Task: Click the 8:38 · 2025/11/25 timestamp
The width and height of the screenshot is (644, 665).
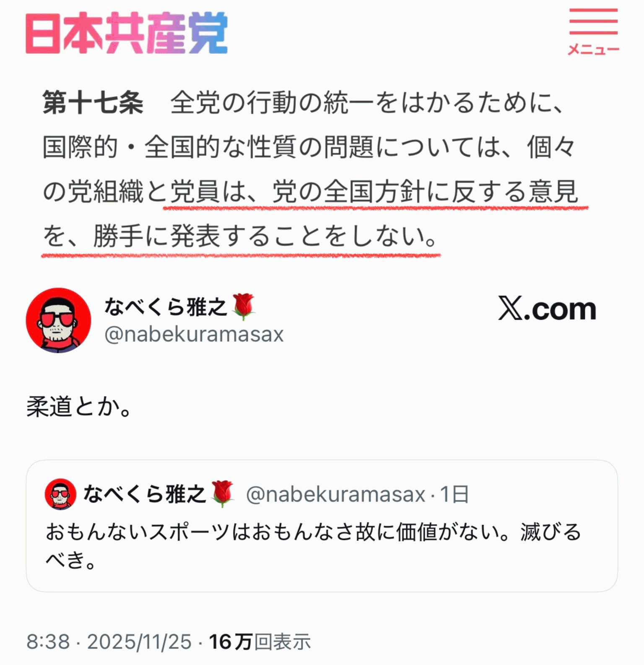Action: tap(109, 642)
